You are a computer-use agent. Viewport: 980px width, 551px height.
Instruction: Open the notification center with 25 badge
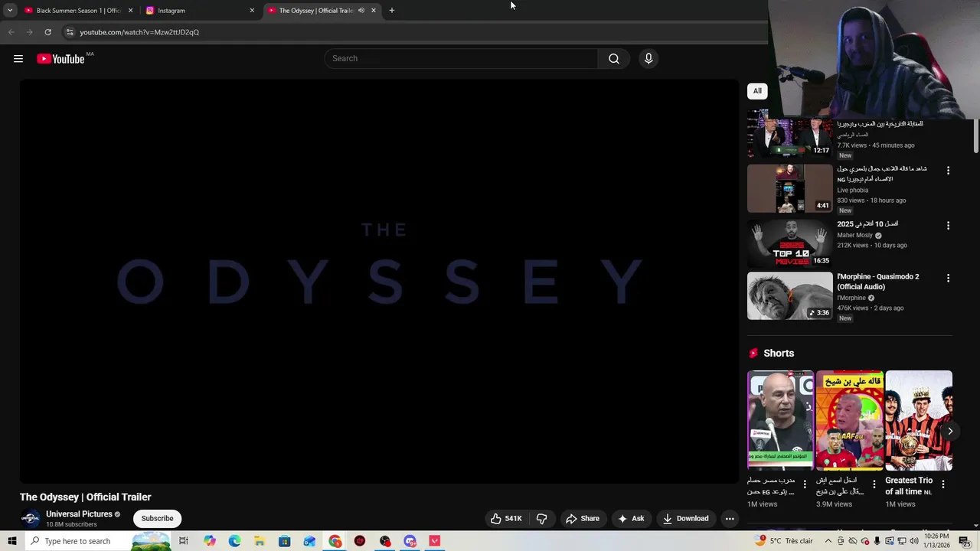pyautogui.click(x=968, y=541)
